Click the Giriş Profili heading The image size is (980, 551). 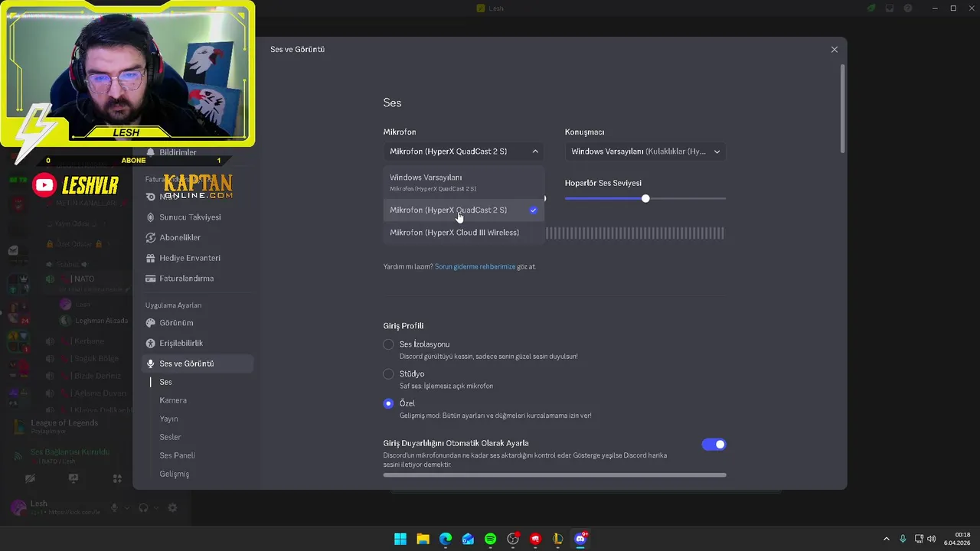click(x=403, y=326)
